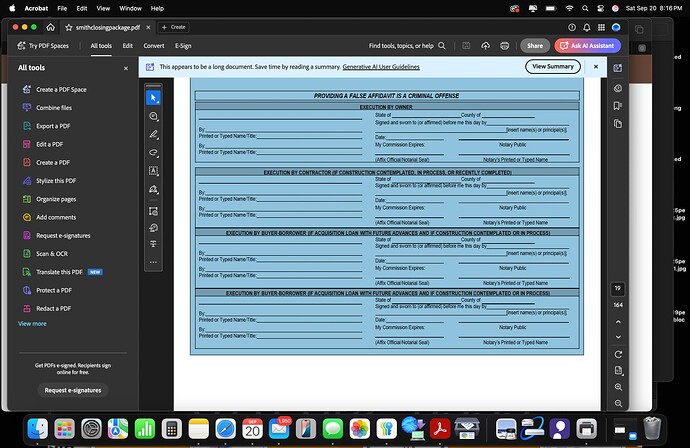Pick the freehand draw loop tool

(x=153, y=153)
